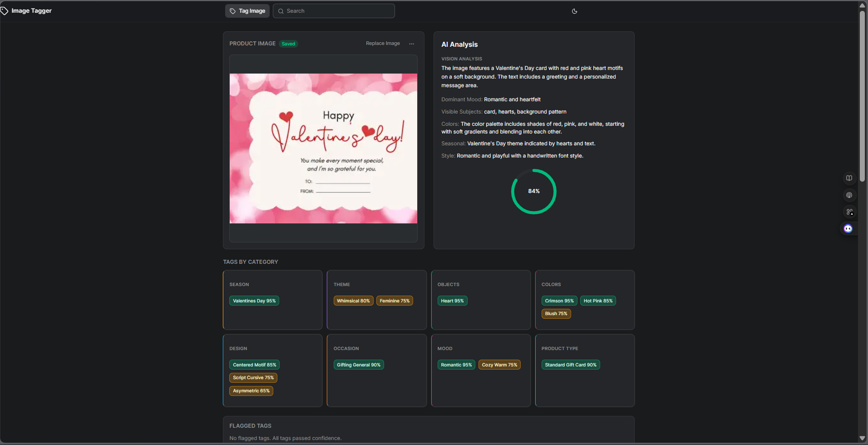Open the reading list sidebar icon

[x=849, y=178]
